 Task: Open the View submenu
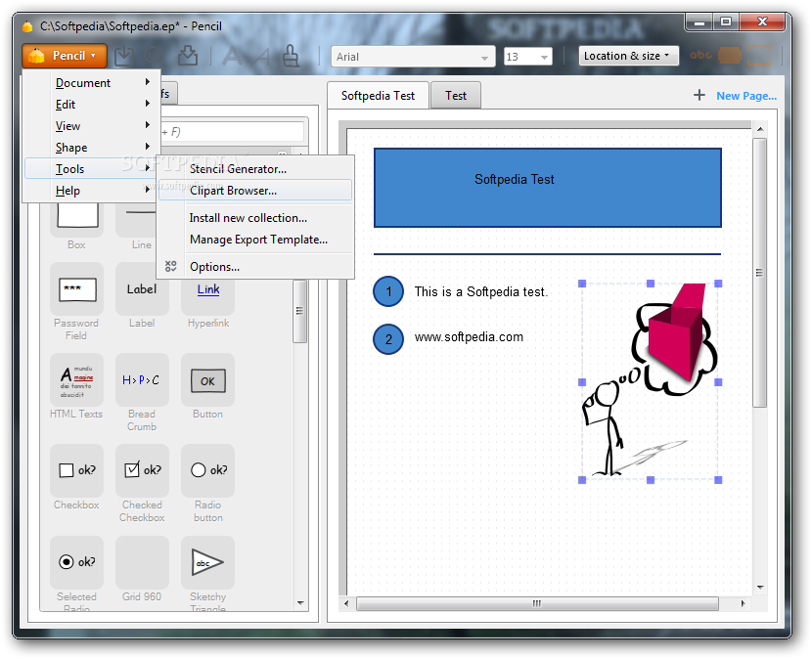[x=91, y=126]
